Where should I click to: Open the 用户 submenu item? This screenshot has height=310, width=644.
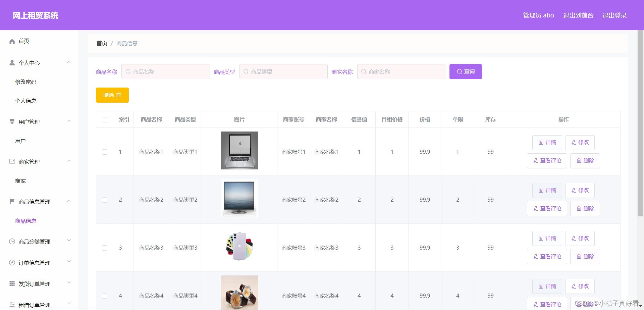(20, 141)
